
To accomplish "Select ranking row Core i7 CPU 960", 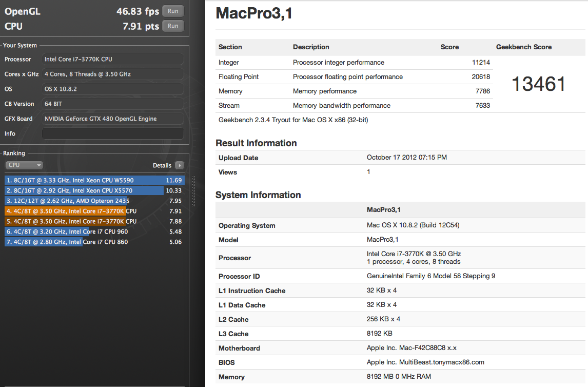I will 94,232.
